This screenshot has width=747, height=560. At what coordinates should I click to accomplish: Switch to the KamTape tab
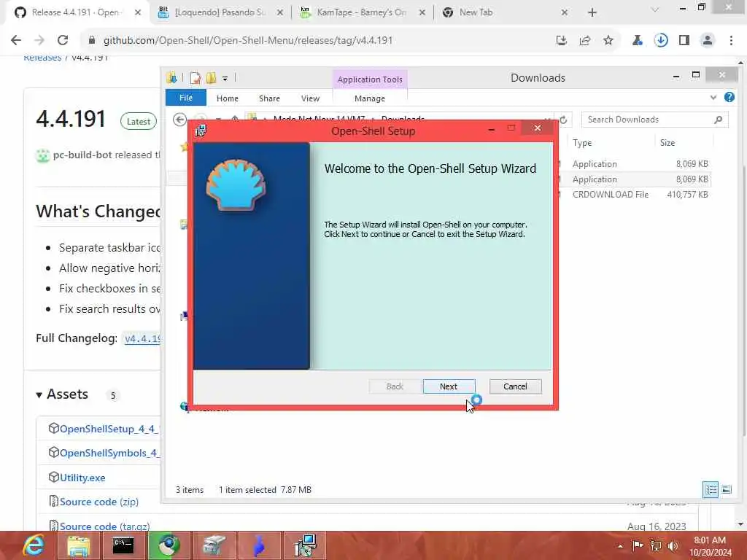(362, 12)
